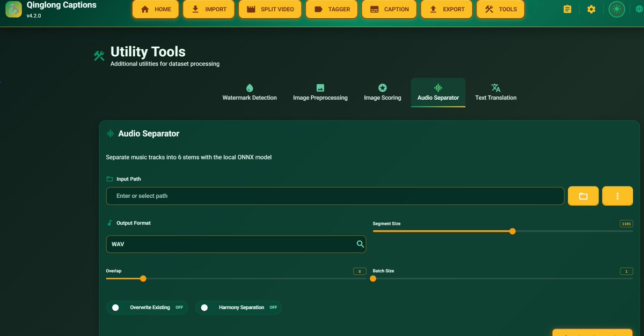Open the TOOLS page
This screenshot has height=336, width=644.
point(500,9)
